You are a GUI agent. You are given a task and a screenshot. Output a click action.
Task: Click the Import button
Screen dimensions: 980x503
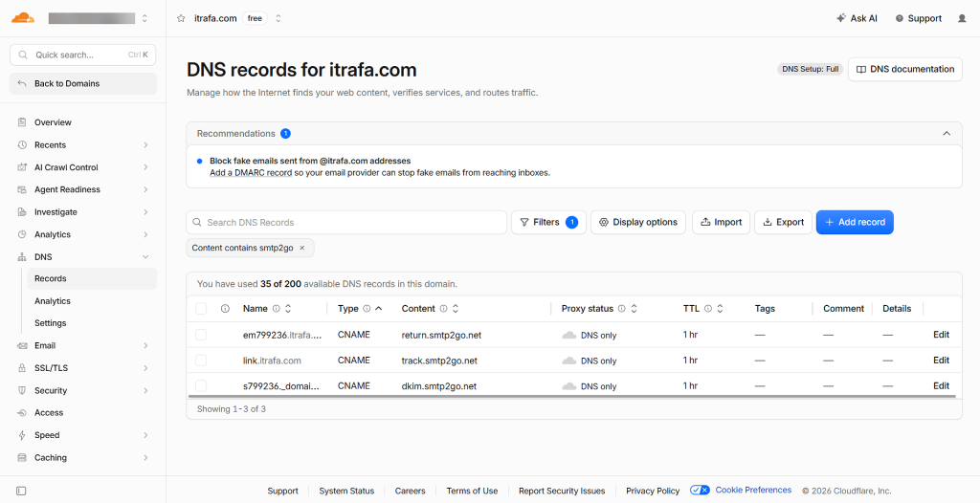click(722, 223)
